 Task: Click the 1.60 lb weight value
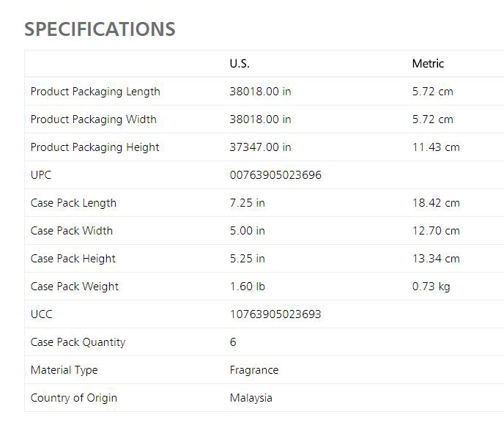coord(247,287)
